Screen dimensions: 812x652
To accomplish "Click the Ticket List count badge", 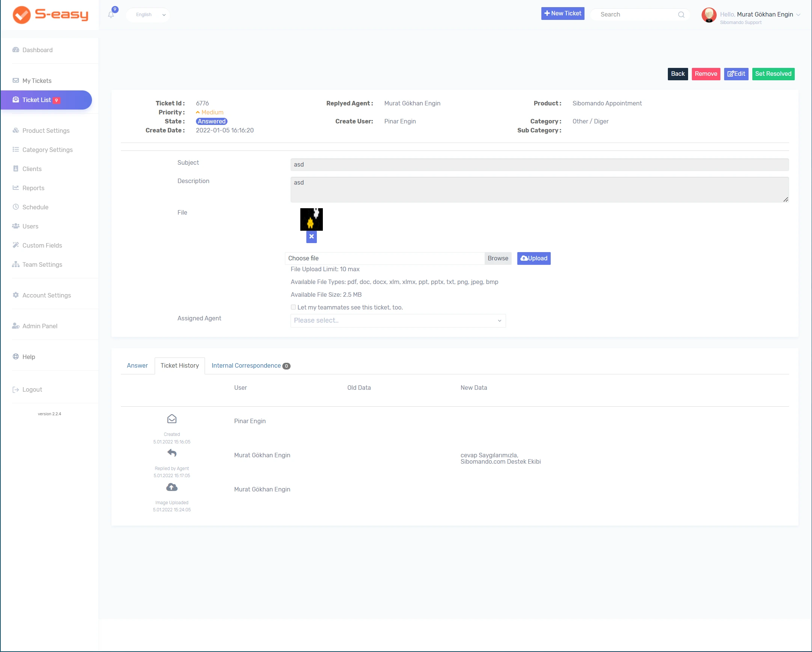I will (x=56, y=100).
